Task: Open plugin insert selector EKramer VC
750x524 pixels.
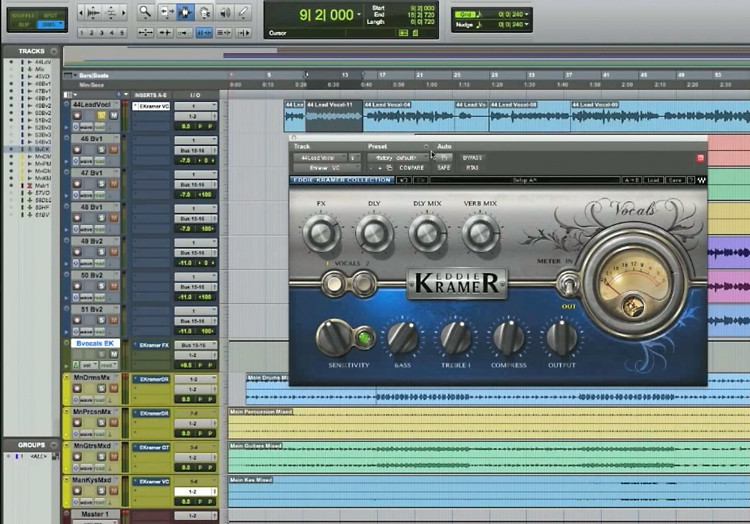Action: (x=327, y=168)
